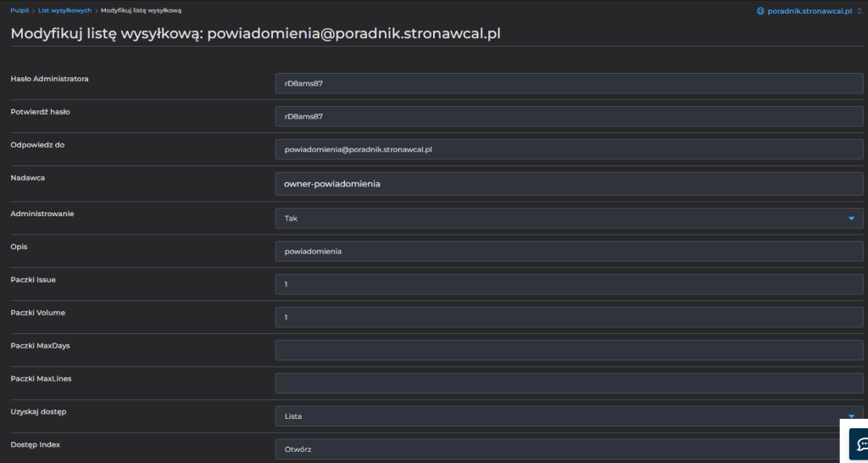Focus the empty Paczki MaxDays field
The height and width of the screenshot is (463, 868).
click(569, 350)
